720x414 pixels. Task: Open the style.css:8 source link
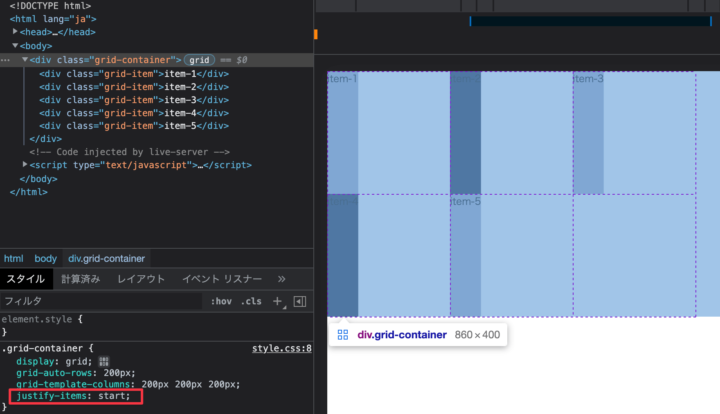[281, 348]
